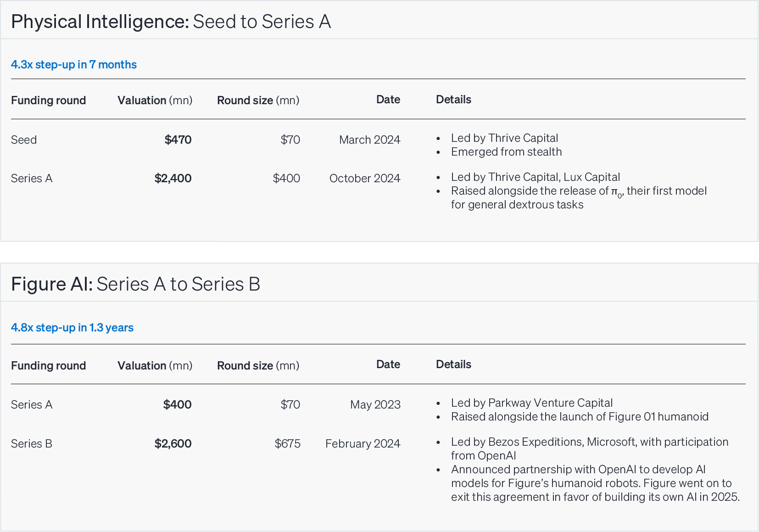Select the Seed funding round row label
Viewport: 759px width, 532px height.
(x=24, y=140)
